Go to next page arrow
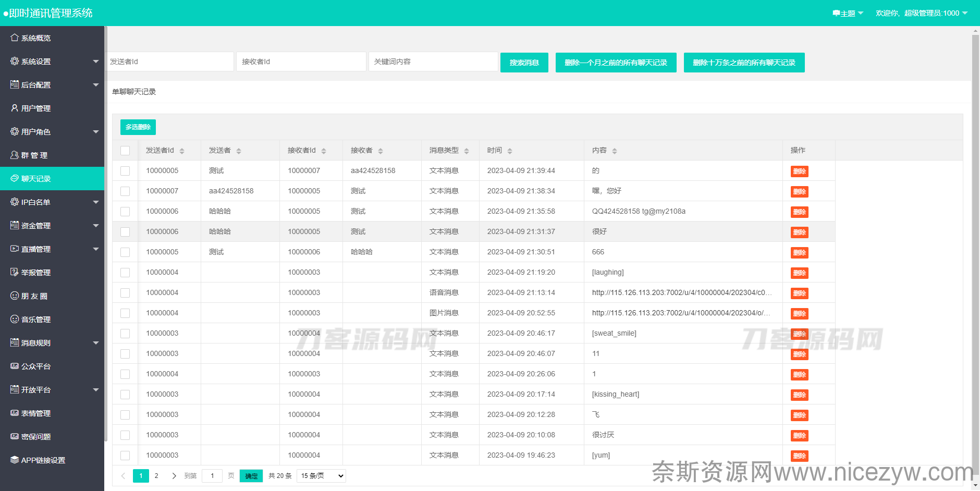 174,476
